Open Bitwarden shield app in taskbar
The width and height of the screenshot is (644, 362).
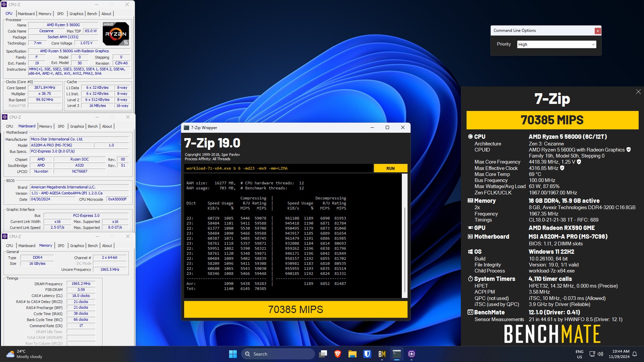click(367, 354)
